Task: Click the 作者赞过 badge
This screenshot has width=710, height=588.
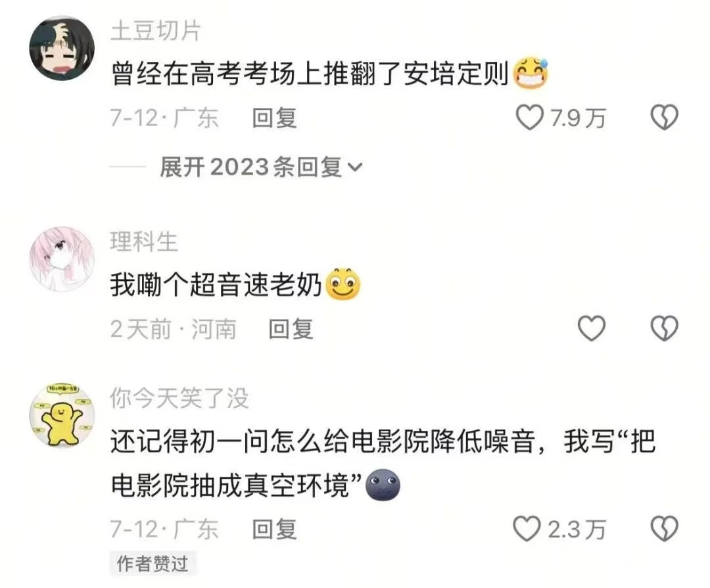Action: tap(153, 564)
